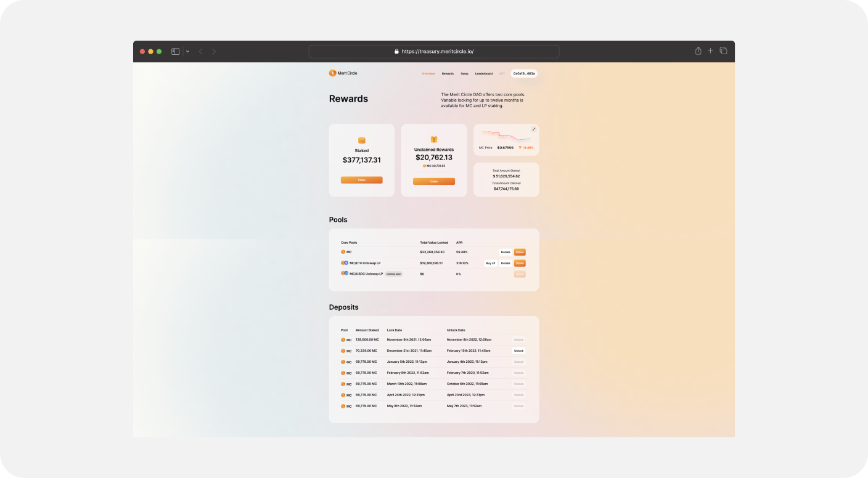Open the Swap nav tab

(x=464, y=73)
